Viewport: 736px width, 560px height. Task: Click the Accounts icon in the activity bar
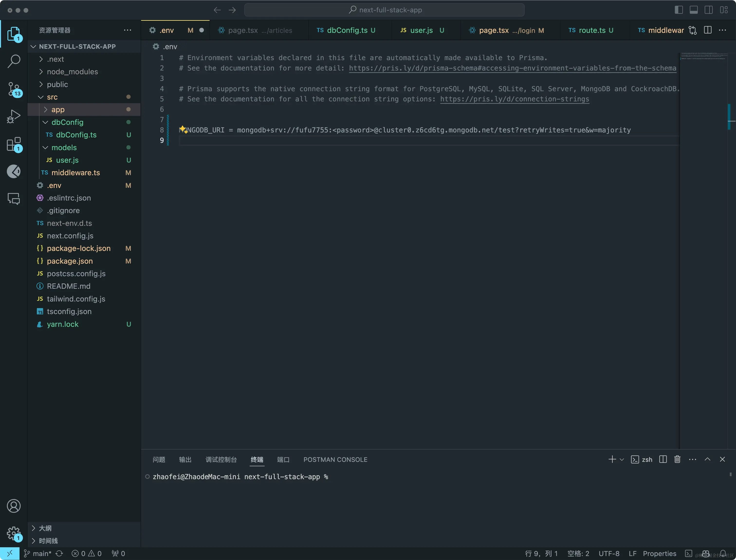pyautogui.click(x=14, y=506)
